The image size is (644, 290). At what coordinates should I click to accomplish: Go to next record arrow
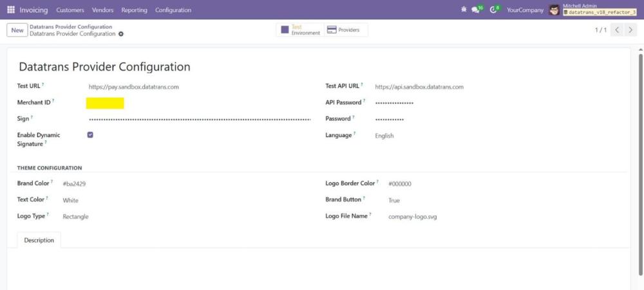[630, 30]
